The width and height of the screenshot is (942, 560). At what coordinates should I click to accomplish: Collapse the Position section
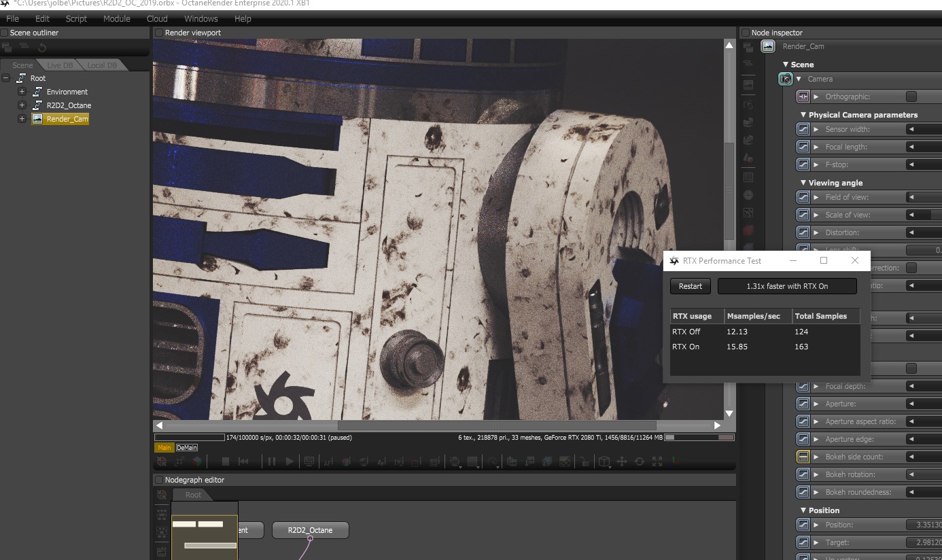pos(803,510)
